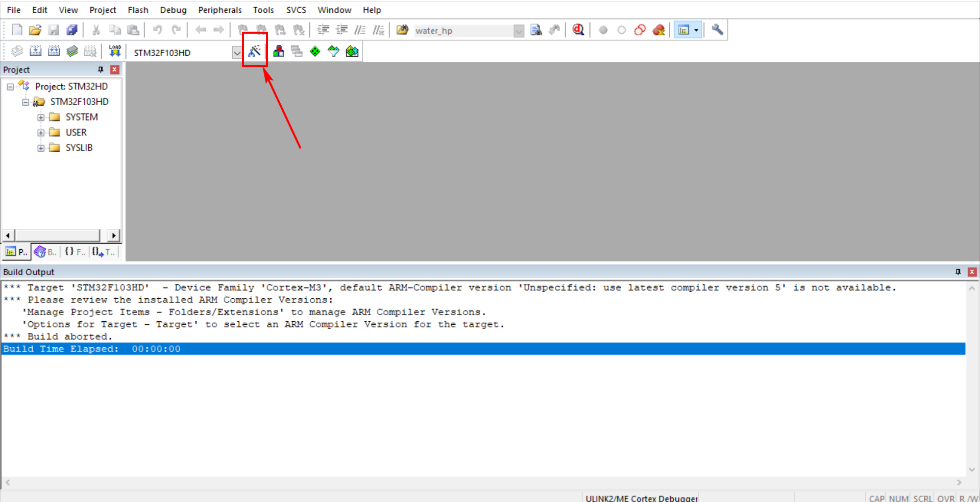Click the Find in Files icon
This screenshot has height=502, width=980.
point(403,30)
